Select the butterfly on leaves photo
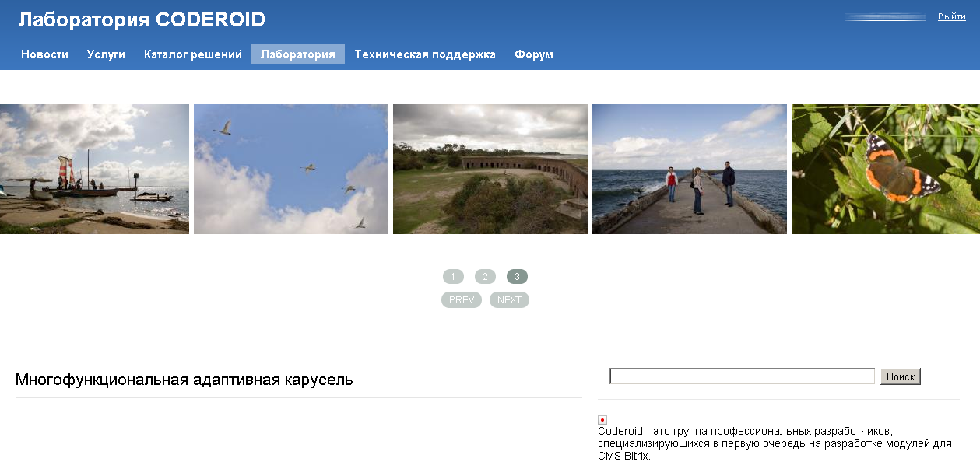 (x=885, y=169)
